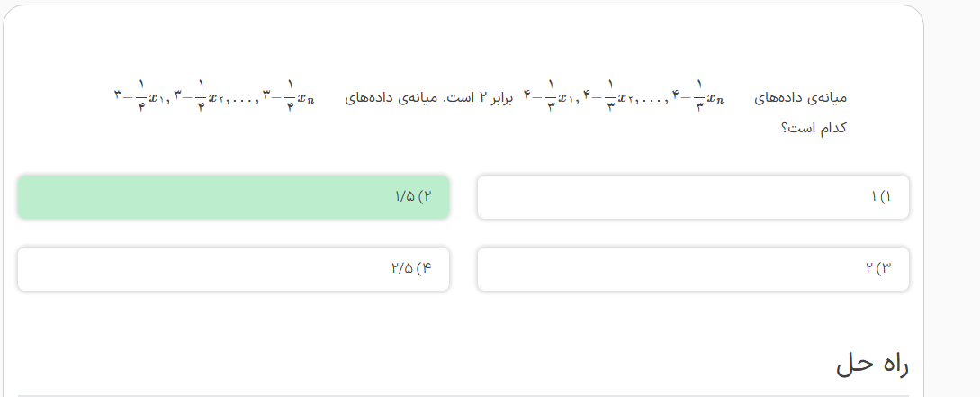
Task: Select answer option 1 with value ۱
Action: [692, 197]
